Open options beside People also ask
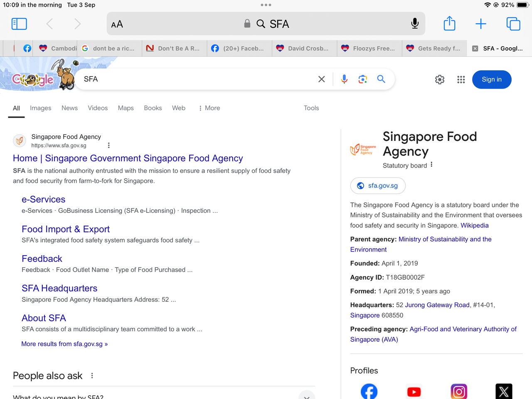This screenshot has height=399, width=532. point(92,376)
